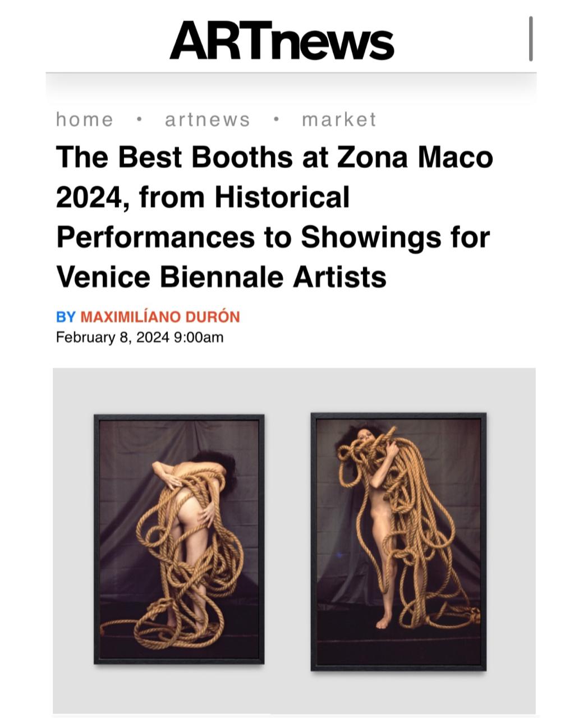Screen dimensions: 588x718
Task: Open the market breadcrumb category
Action: coord(339,119)
